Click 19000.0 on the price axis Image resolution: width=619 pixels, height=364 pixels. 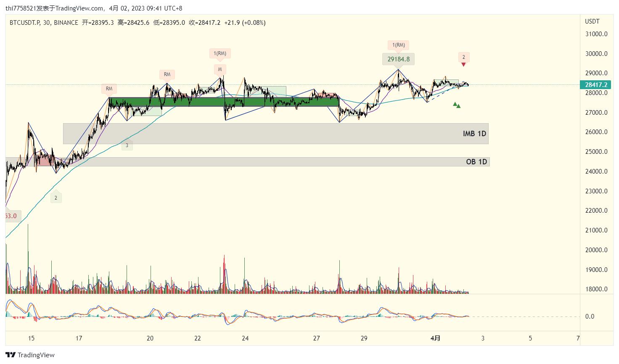(596, 270)
